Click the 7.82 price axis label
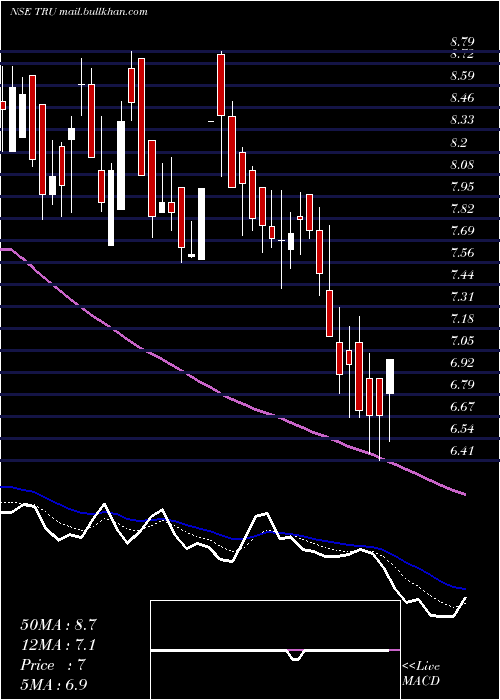Viewport: 500px width, 700px height. (462, 208)
